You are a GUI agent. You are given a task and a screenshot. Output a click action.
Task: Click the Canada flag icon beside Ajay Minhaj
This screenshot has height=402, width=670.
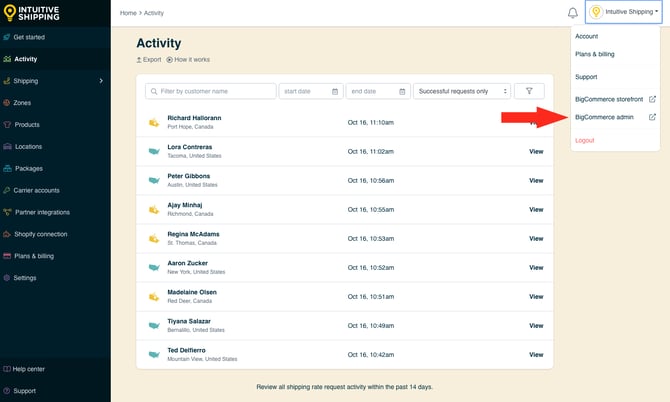pos(154,210)
